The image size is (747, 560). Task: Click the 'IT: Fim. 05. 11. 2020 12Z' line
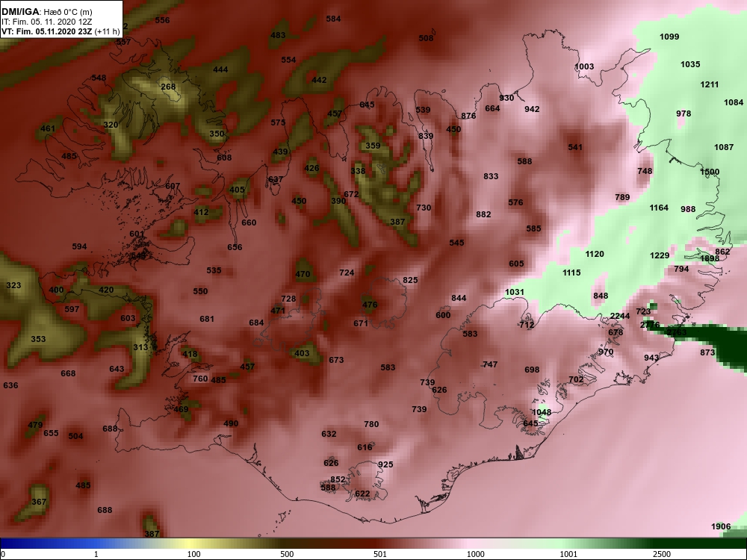(x=46, y=22)
